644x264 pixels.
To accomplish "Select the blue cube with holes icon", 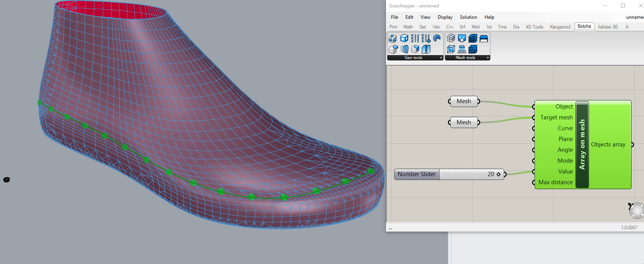I will (x=404, y=38).
